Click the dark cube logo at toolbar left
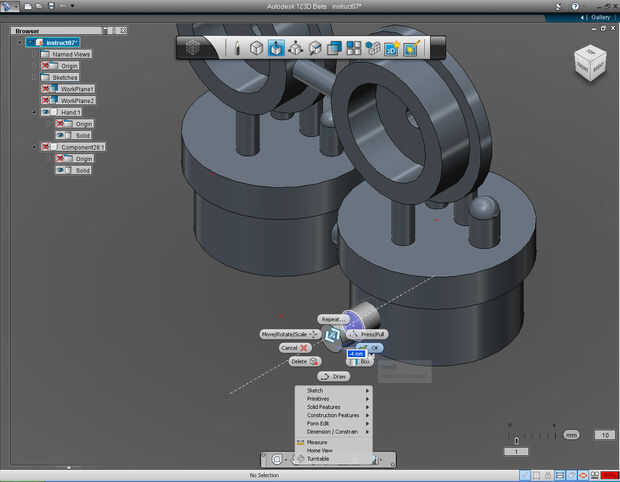 (x=193, y=48)
